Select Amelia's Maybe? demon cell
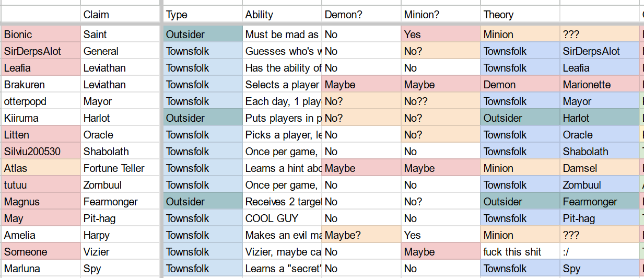The width and height of the screenshot is (644, 278). 361,235
